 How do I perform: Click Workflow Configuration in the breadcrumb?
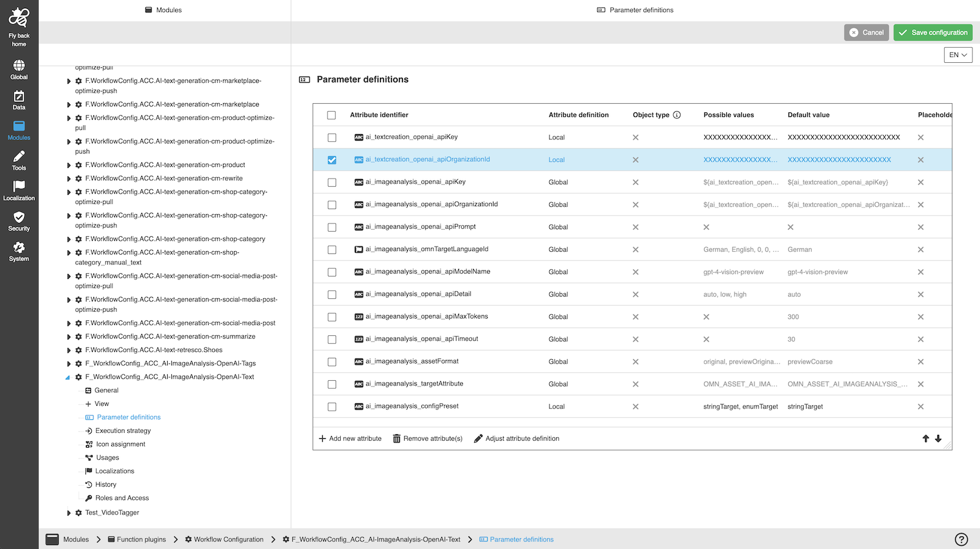[228, 540]
